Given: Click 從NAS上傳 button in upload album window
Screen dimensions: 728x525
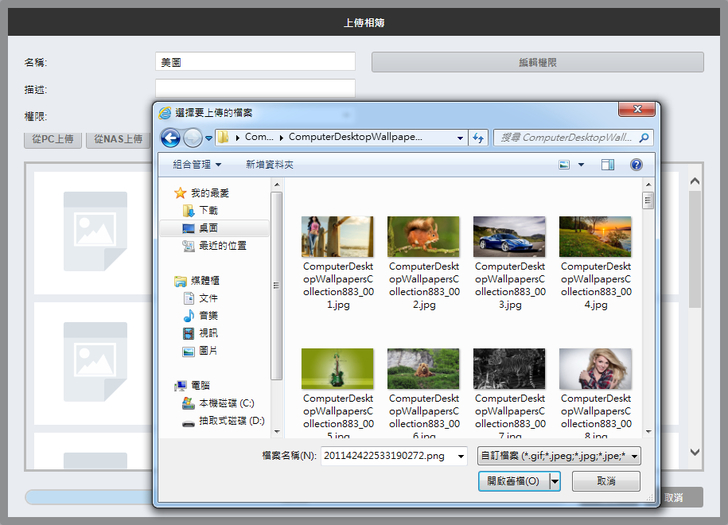Looking at the screenshot, I should [118, 139].
